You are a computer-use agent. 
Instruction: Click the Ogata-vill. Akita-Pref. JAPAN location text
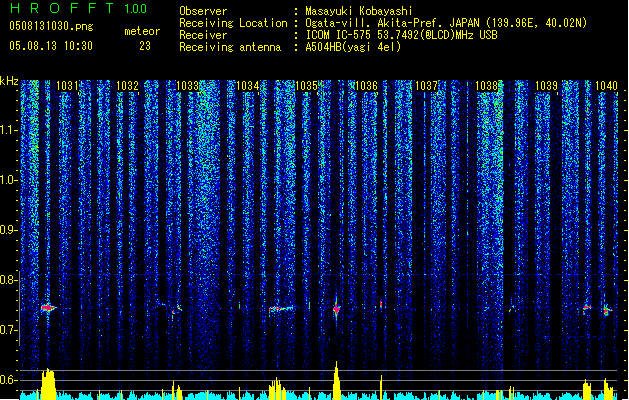pos(446,23)
